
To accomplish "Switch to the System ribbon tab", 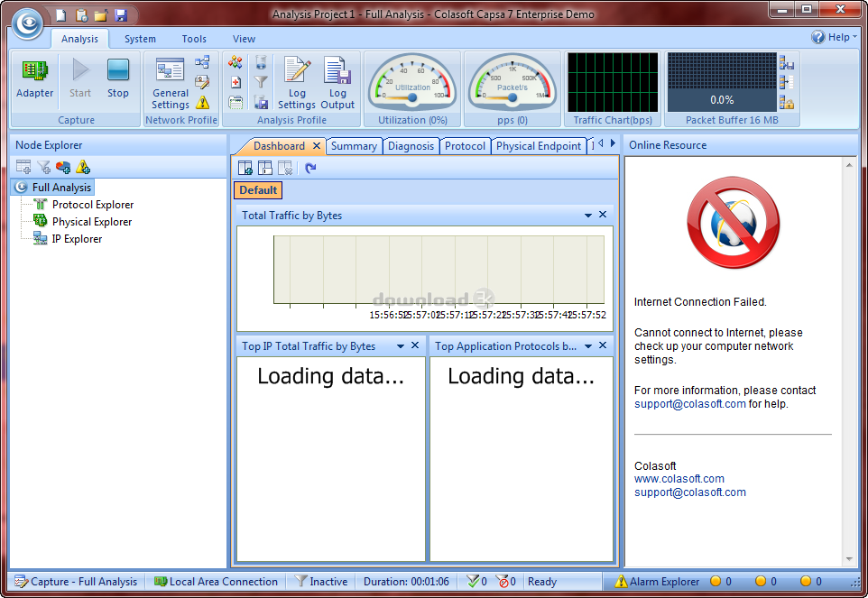I will point(140,39).
